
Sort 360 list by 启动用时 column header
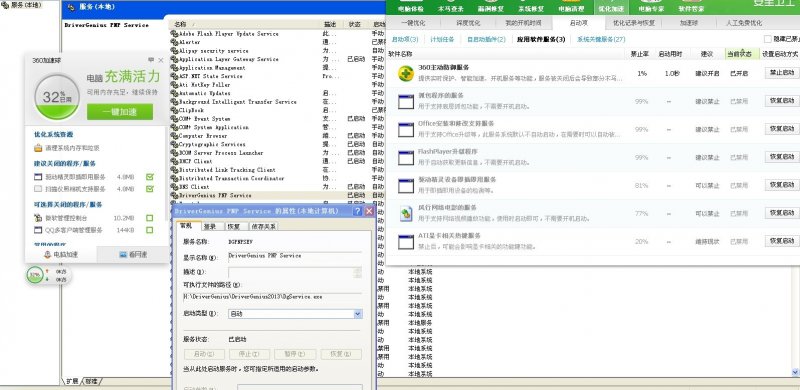(669, 54)
